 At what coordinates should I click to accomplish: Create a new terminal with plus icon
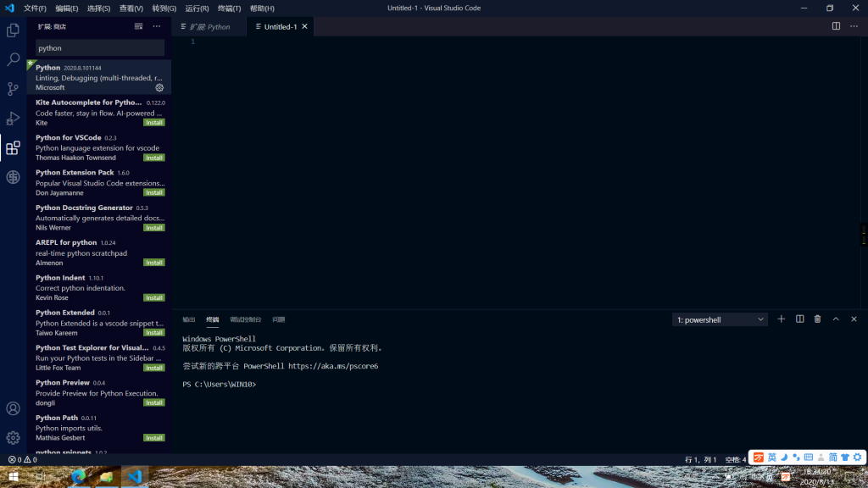781,319
